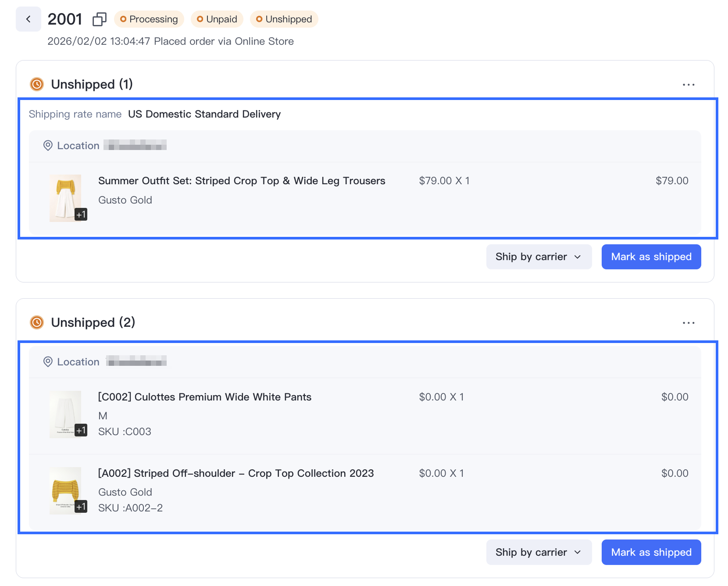Click the Processing status badge

[149, 19]
